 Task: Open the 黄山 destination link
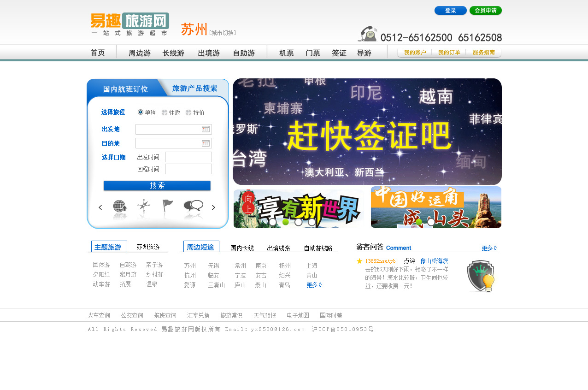coord(312,276)
